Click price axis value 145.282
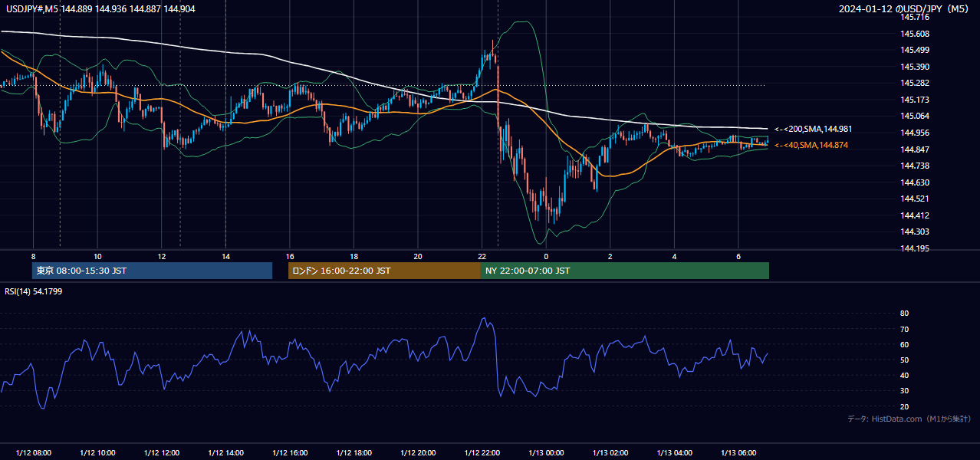 click(916, 83)
